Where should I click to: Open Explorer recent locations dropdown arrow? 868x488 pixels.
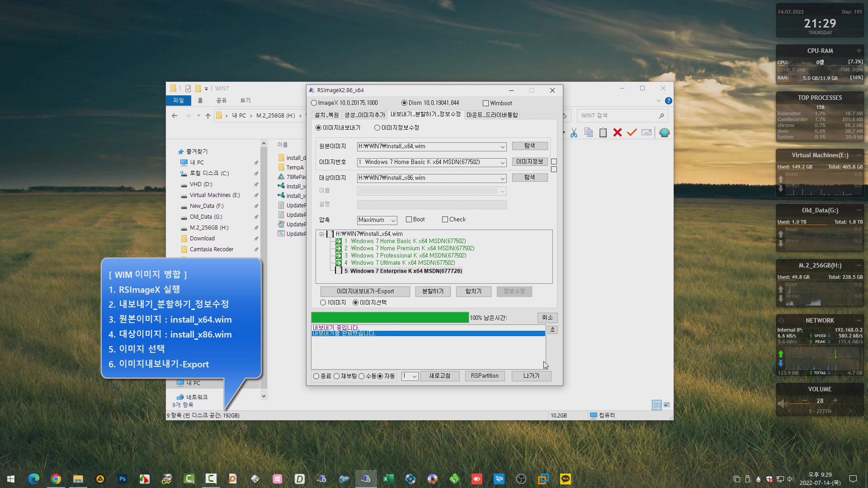198,116
